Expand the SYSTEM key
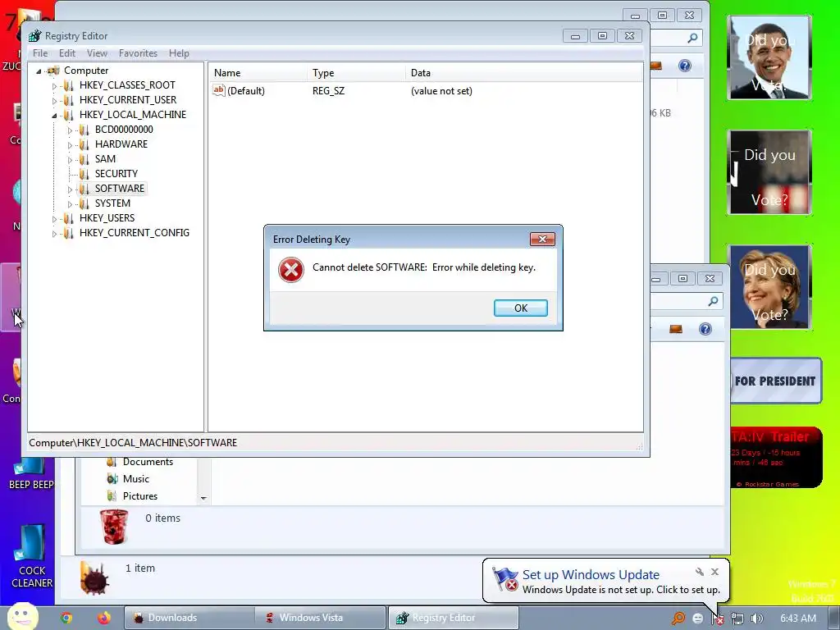Viewport: 840px width, 630px height. pos(70,204)
